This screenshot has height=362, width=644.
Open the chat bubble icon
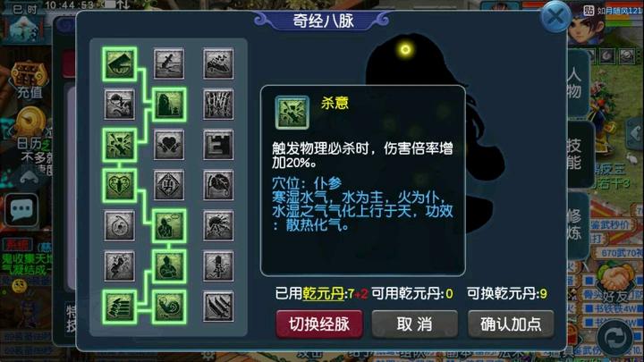tap(21, 210)
